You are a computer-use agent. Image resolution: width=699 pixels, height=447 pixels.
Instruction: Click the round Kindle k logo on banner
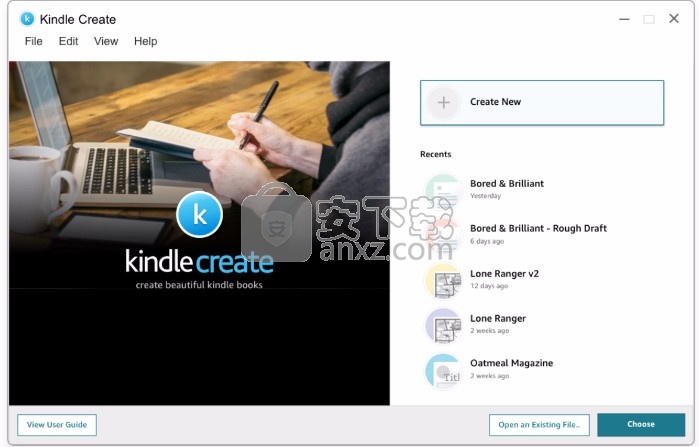click(x=199, y=214)
